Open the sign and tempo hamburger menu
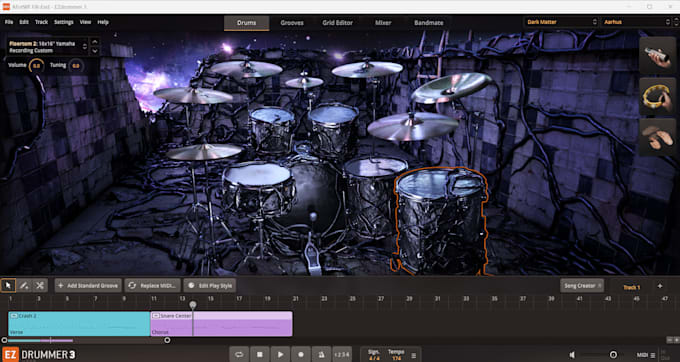The width and height of the screenshot is (680, 362). 414,355
